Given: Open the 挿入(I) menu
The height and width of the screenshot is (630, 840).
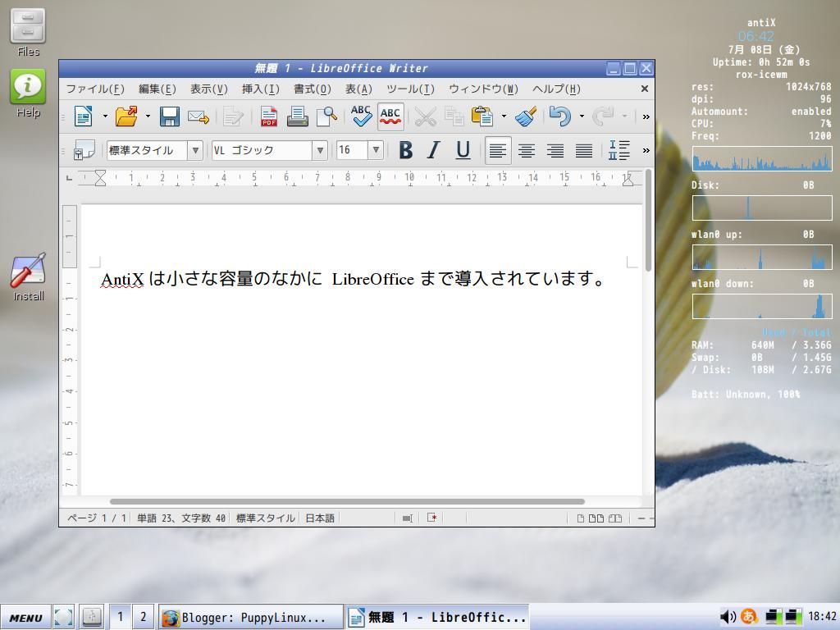Looking at the screenshot, I should pos(260,89).
